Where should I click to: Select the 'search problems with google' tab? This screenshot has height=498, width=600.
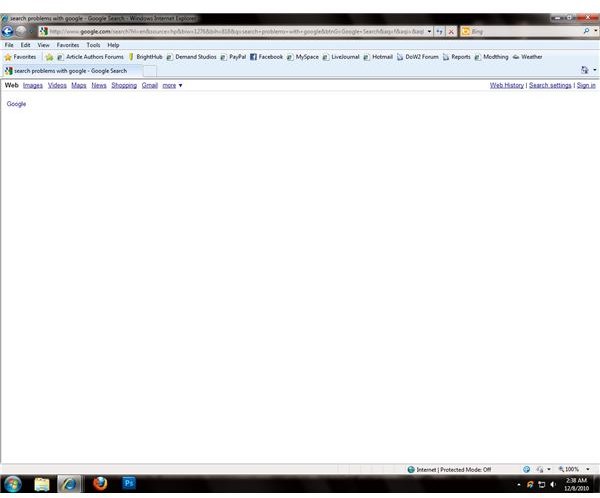coord(72,71)
